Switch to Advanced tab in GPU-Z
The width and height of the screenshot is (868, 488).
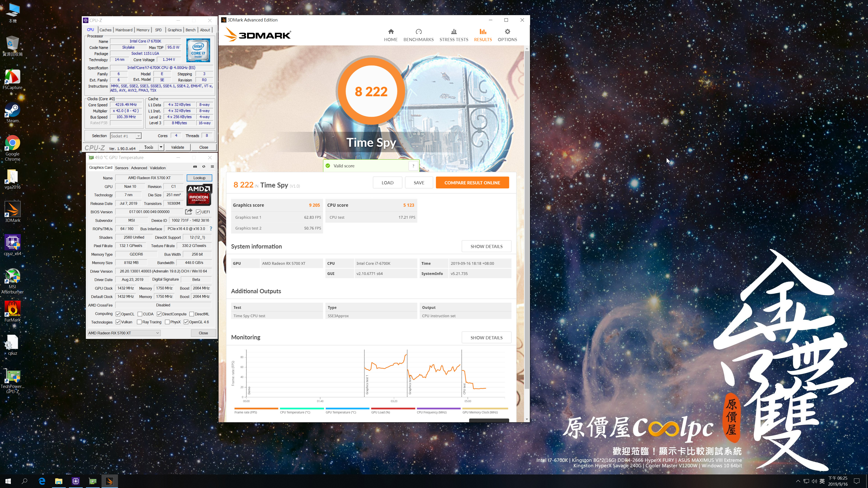[x=139, y=168]
